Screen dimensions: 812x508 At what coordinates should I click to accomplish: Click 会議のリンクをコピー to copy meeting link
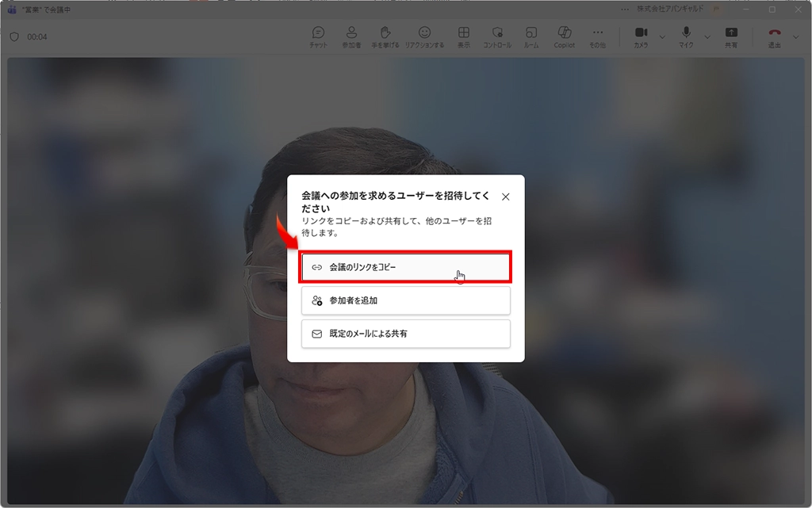(405, 267)
